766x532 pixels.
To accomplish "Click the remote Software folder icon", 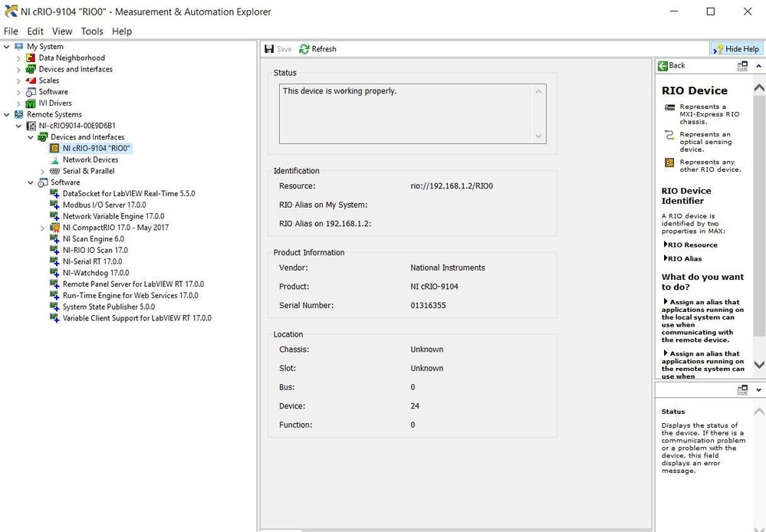I will pyautogui.click(x=43, y=182).
